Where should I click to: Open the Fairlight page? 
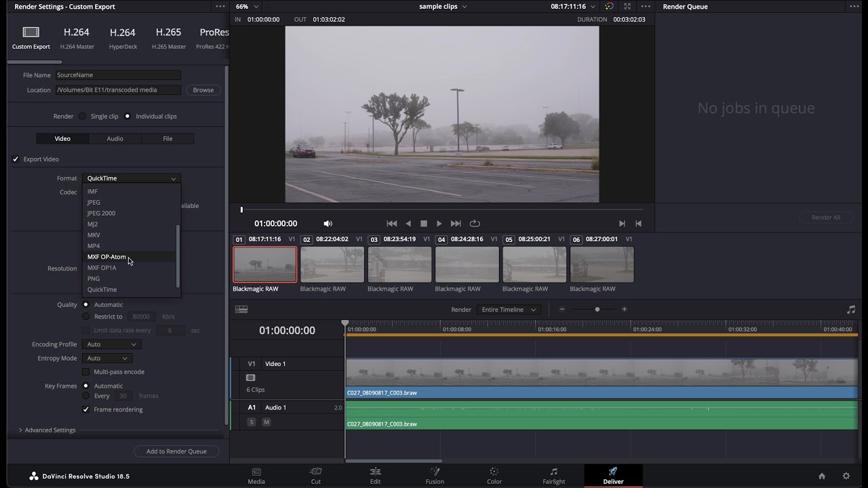(554, 476)
